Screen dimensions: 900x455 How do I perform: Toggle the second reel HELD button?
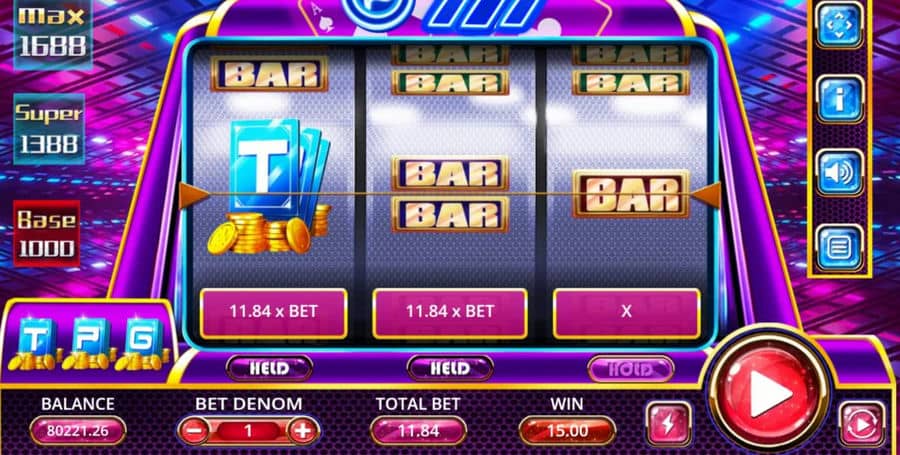point(450,369)
